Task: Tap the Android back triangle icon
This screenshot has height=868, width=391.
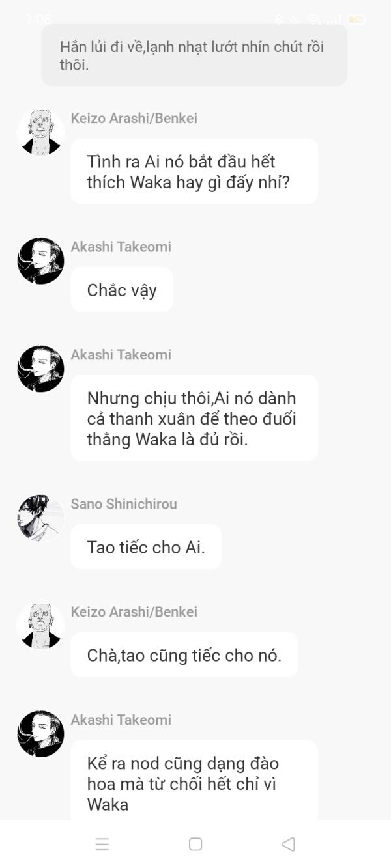Action: pos(288,844)
